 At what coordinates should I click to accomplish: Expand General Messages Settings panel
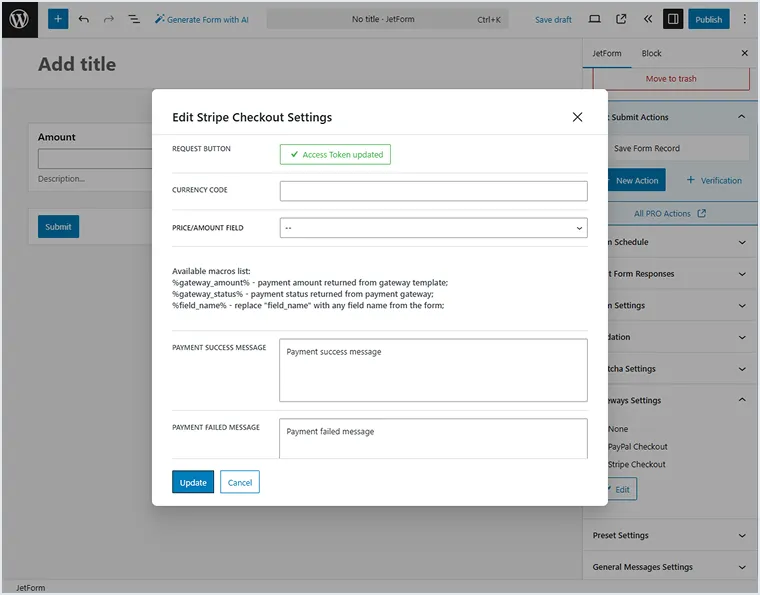(668, 567)
